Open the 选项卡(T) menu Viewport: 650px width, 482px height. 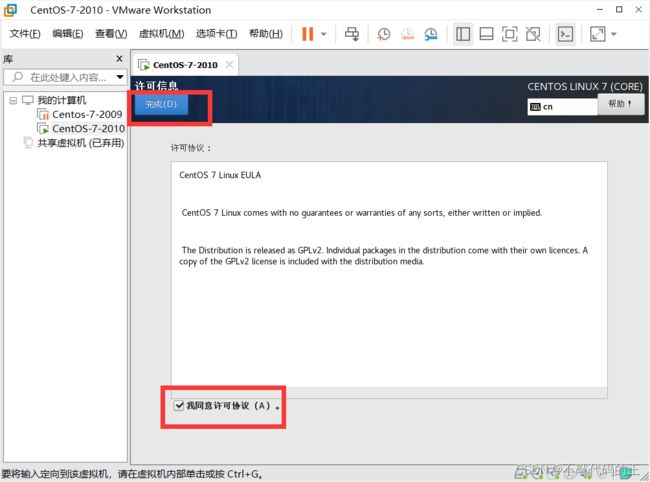(216, 34)
